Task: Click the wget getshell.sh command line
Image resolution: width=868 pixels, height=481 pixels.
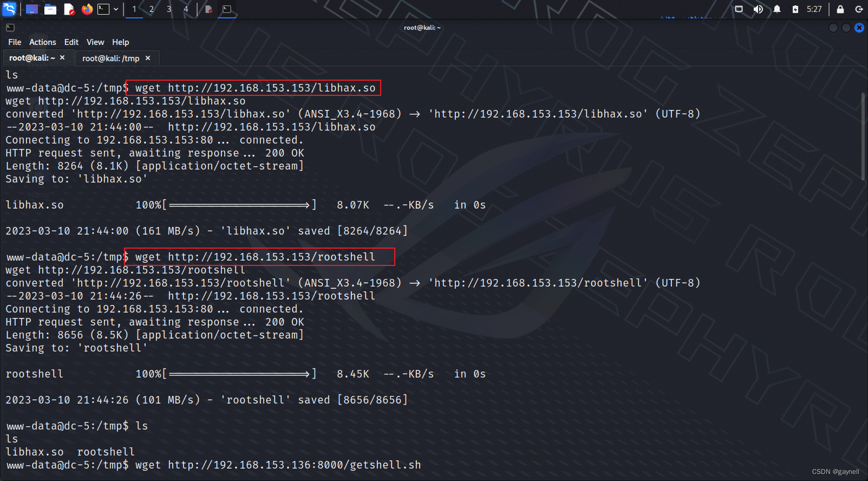Action: [213, 465]
